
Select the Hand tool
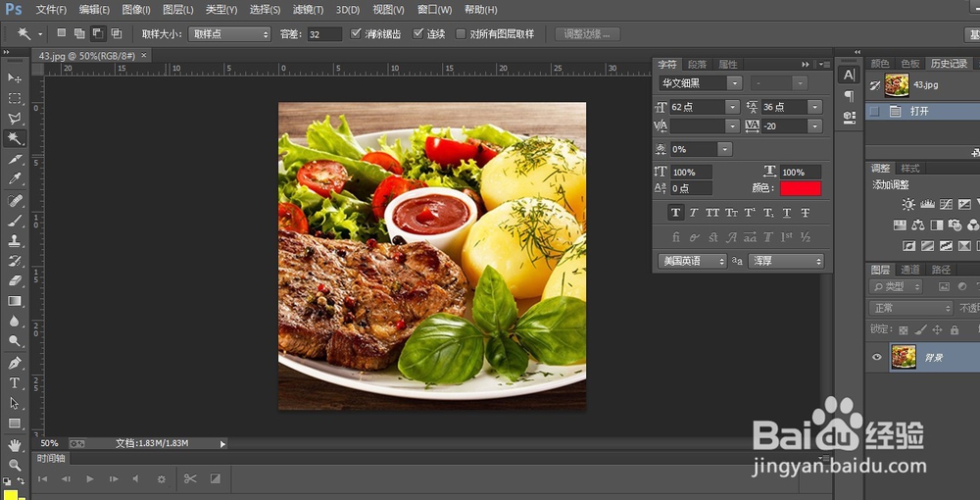[15, 445]
